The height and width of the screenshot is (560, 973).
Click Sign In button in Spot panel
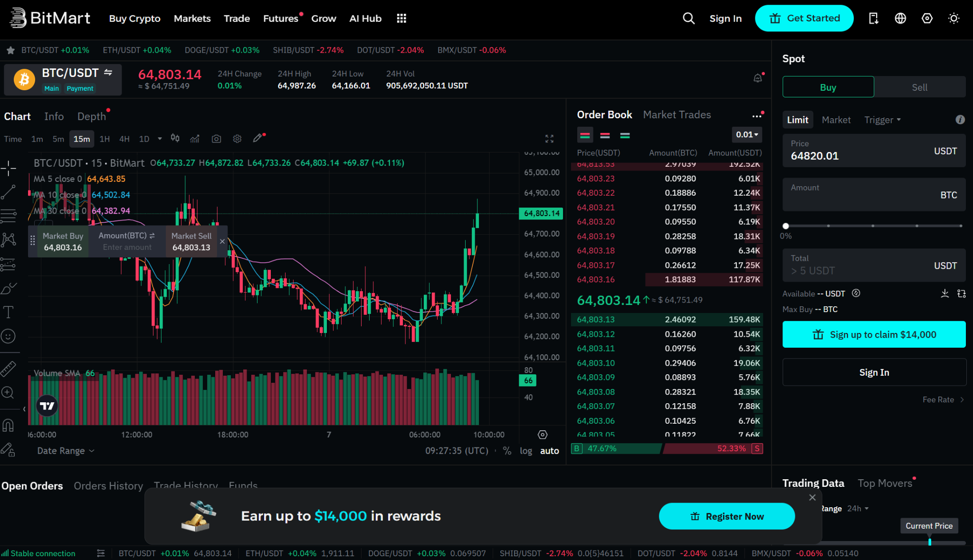coord(874,372)
